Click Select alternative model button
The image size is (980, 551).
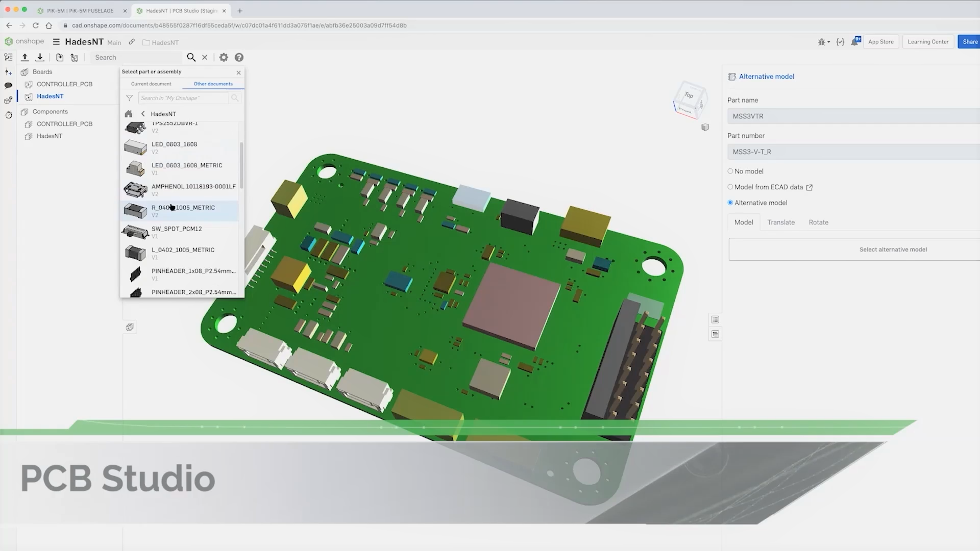(893, 249)
